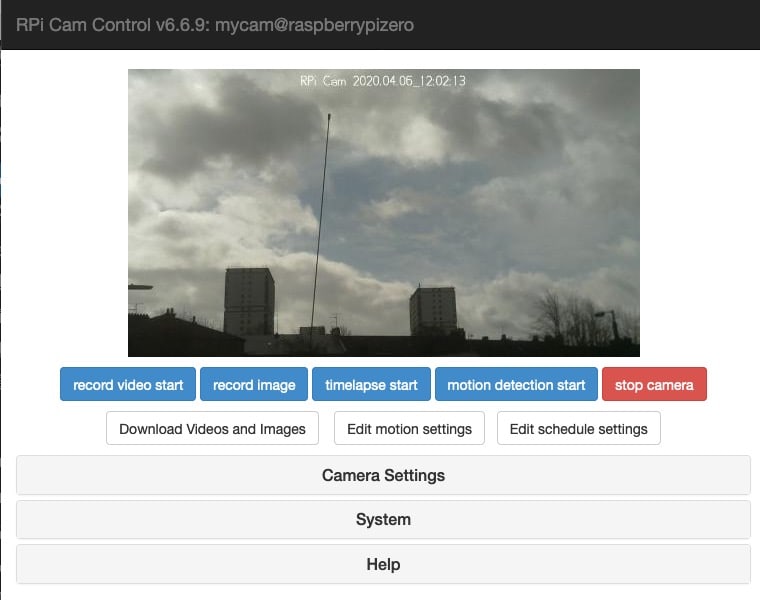
Task: Expand the System panel
Action: point(383,519)
